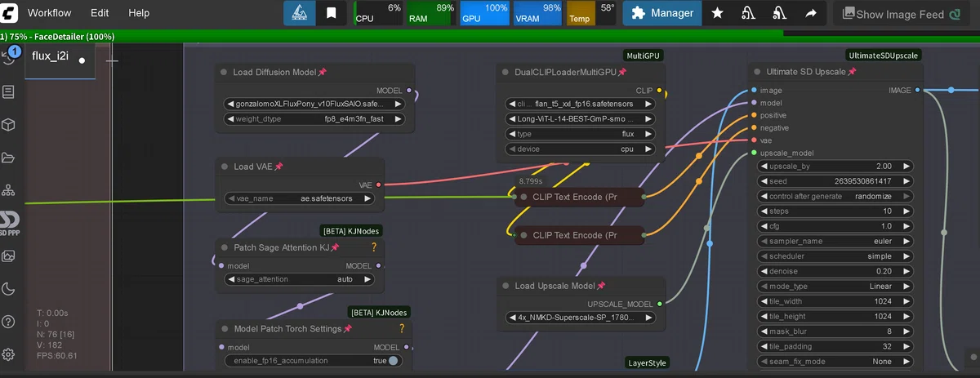Collapse the Patch Sage Attention KJ node dot
The height and width of the screenshot is (378, 980).
tap(224, 247)
